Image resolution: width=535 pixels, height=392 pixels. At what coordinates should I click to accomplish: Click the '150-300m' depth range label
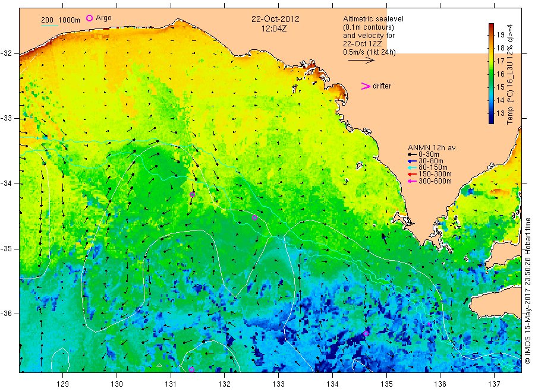435,174
